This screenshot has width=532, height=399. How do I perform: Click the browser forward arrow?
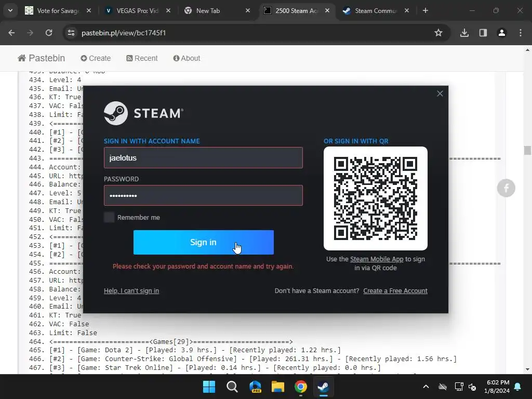click(30, 33)
